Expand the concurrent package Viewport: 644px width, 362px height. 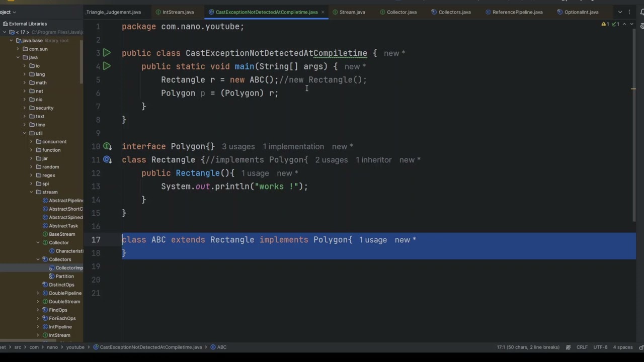(31, 142)
